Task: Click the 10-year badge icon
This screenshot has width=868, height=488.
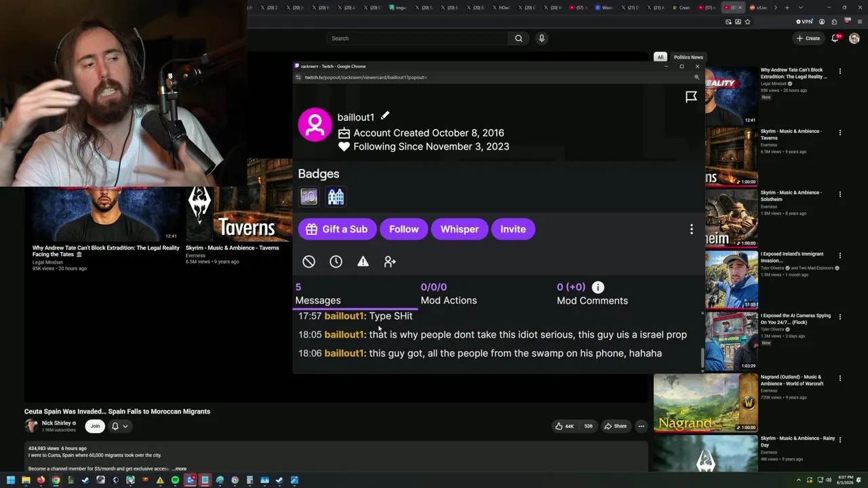Action: 309,197
